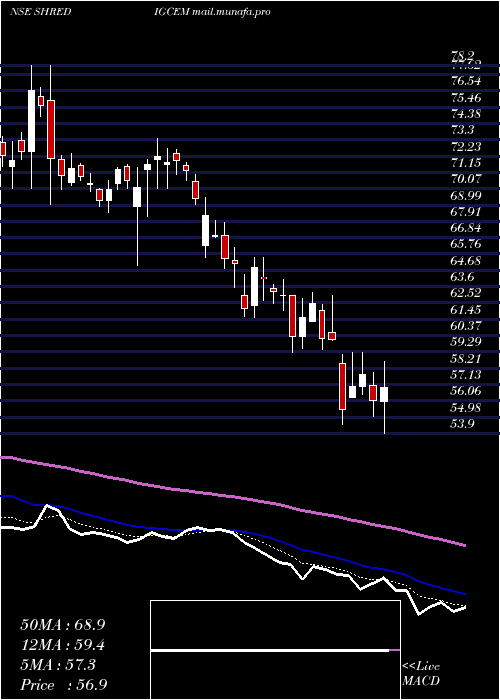Click the 50MA : 68.9 readout
Viewport: 500px width, 700px height.
pyautogui.click(x=63, y=625)
